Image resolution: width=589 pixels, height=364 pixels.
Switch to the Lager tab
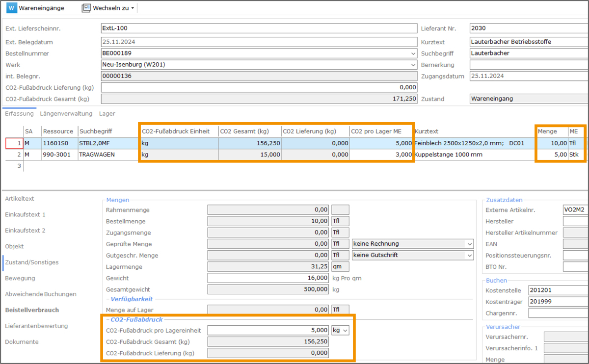click(107, 114)
